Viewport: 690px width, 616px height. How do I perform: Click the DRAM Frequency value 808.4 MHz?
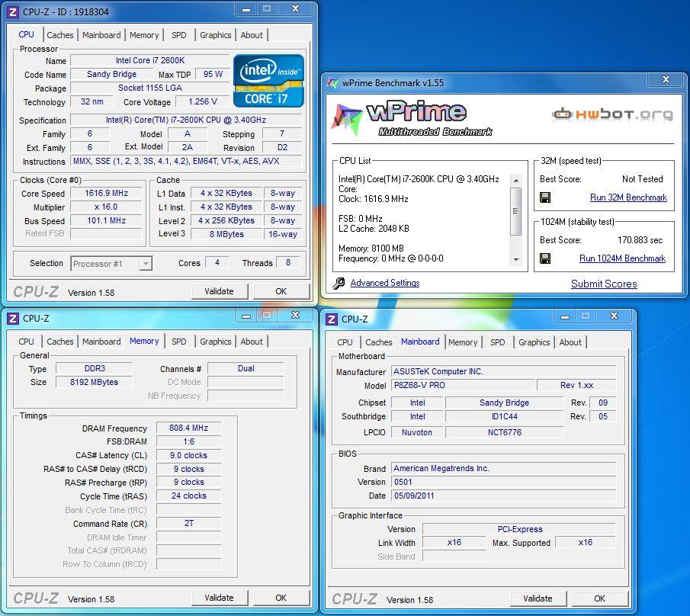(x=189, y=428)
